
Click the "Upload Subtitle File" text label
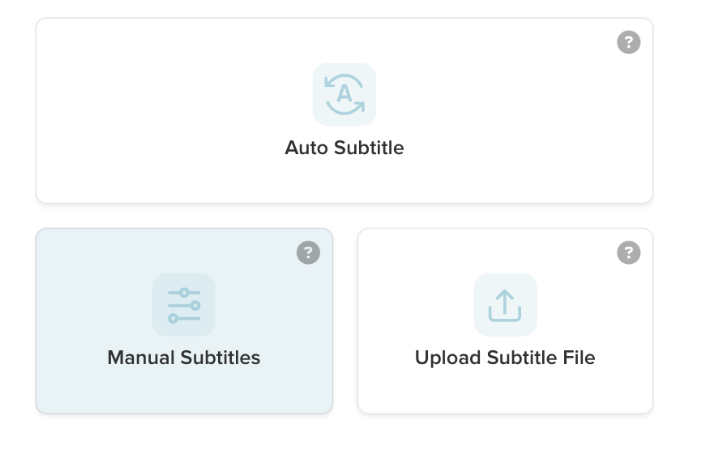pos(505,358)
